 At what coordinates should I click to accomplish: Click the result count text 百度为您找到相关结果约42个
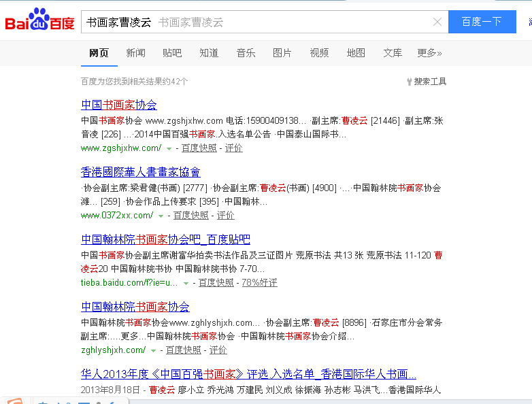pyautogui.click(x=134, y=82)
